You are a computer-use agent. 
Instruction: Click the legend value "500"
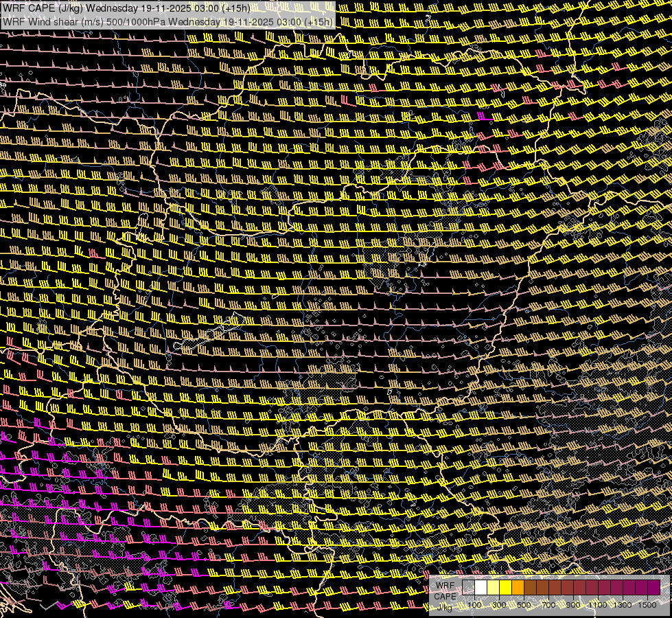click(524, 605)
